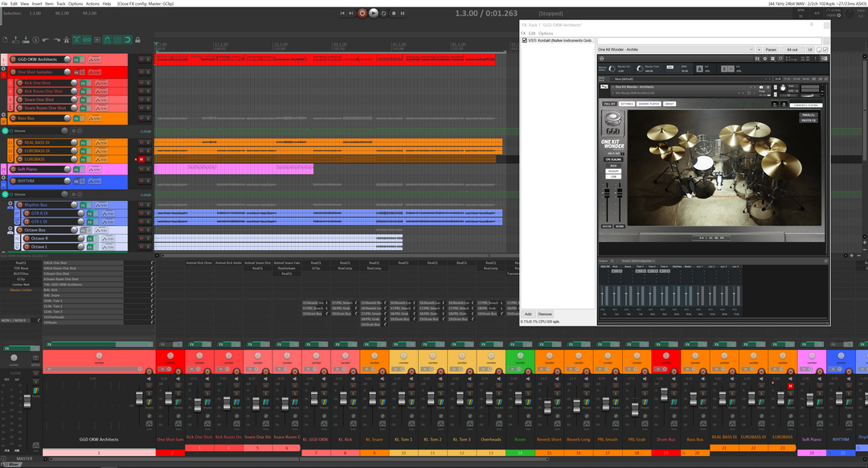Click the Add button in the FX chain
This screenshot has height=468, width=868.
point(528,314)
